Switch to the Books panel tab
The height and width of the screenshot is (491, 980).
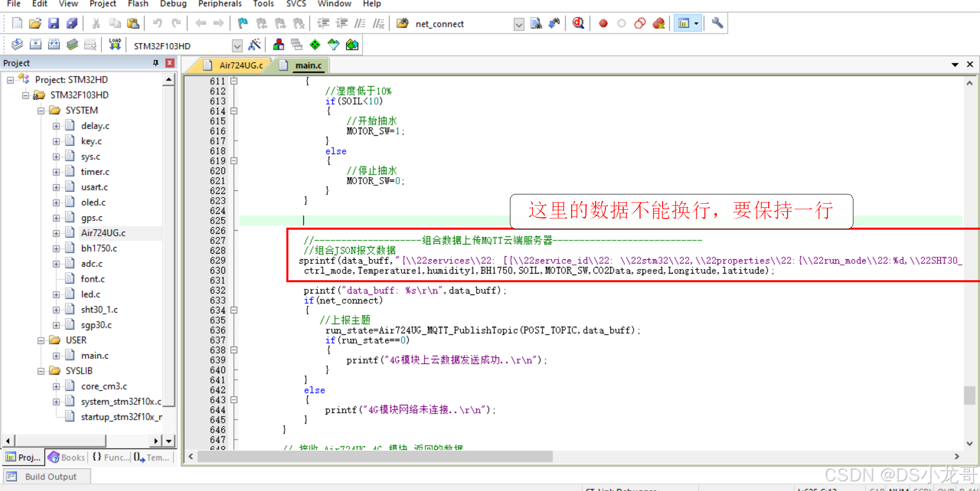point(67,457)
